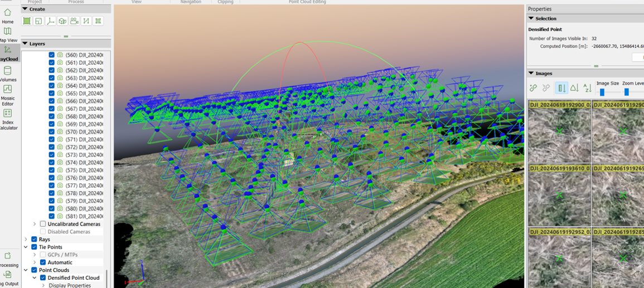Collapse the Layers section
Screen dimensions: 644x288
25,43
